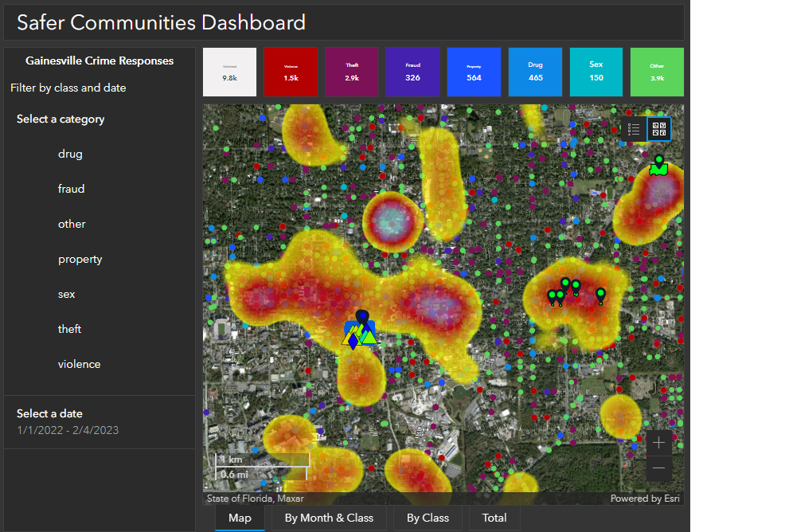Click the white Selected 9.8k indicator
The image size is (785, 532).
tap(229, 72)
